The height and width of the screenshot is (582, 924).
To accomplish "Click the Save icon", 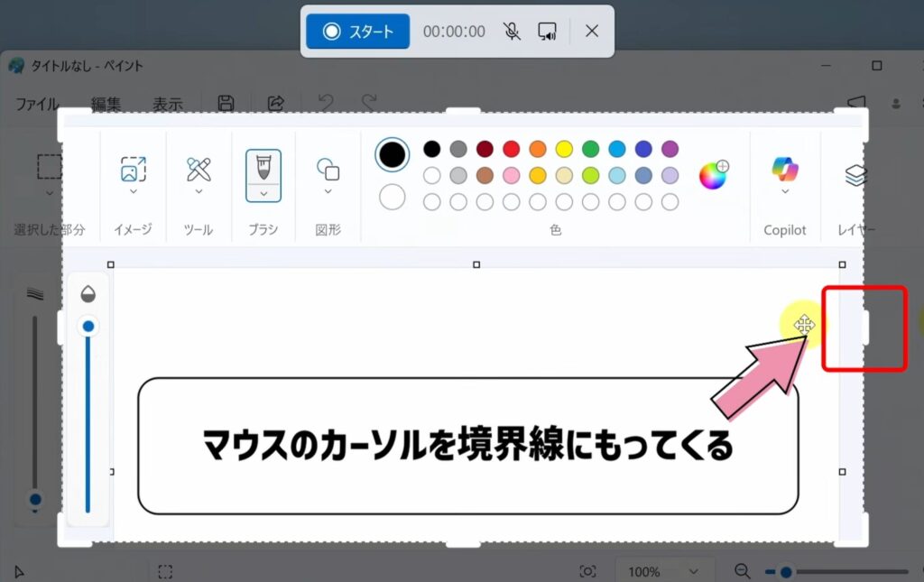I will (x=224, y=103).
